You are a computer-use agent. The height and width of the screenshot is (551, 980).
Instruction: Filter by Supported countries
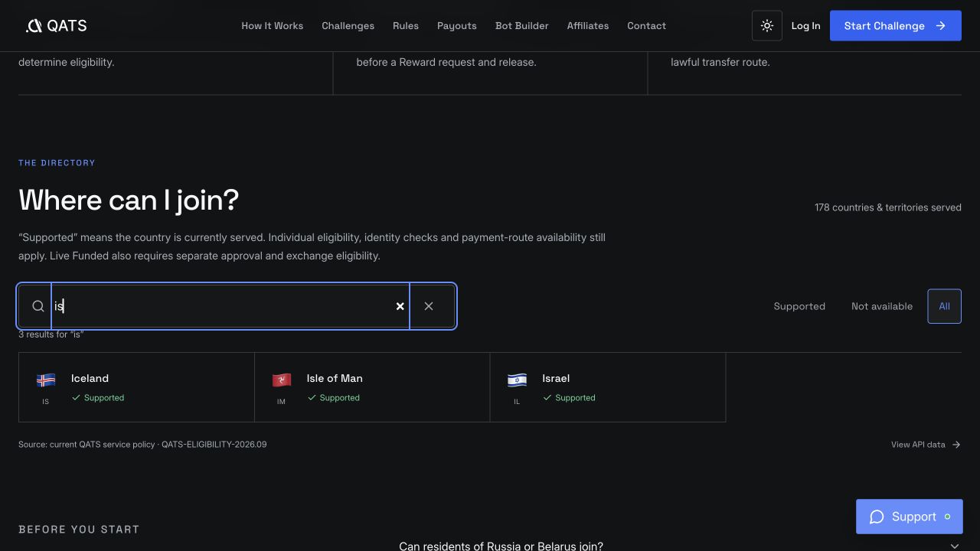coord(799,306)
